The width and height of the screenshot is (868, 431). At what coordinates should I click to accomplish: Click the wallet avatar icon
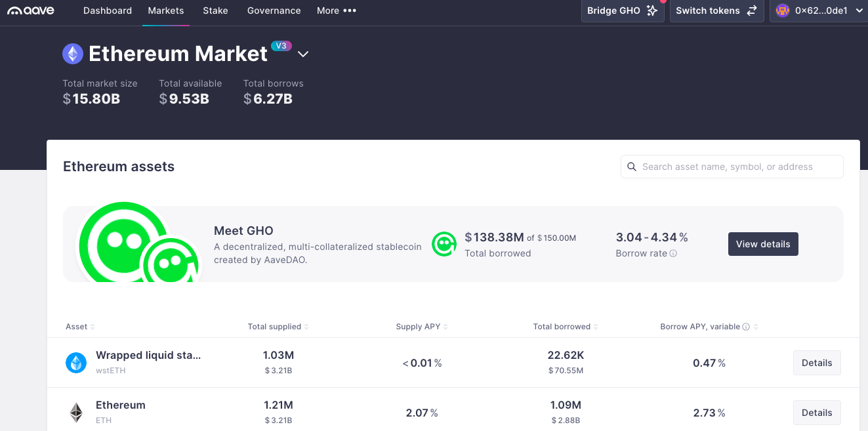[783, 10]
